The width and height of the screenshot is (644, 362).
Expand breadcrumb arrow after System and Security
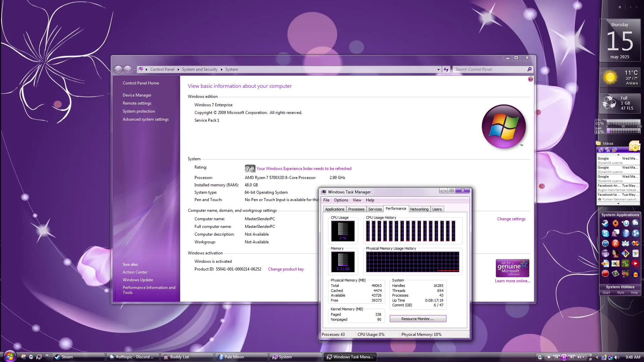coord(221,69)
